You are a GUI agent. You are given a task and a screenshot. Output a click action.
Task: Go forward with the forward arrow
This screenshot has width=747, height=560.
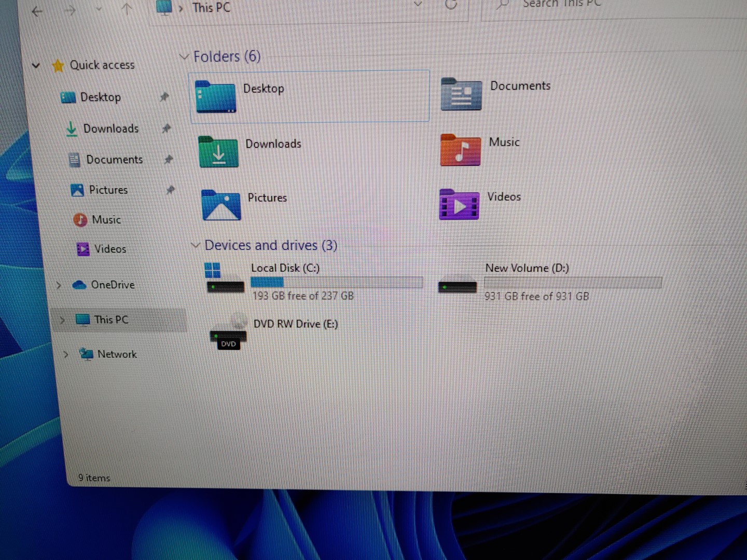(x=70, y=10)
